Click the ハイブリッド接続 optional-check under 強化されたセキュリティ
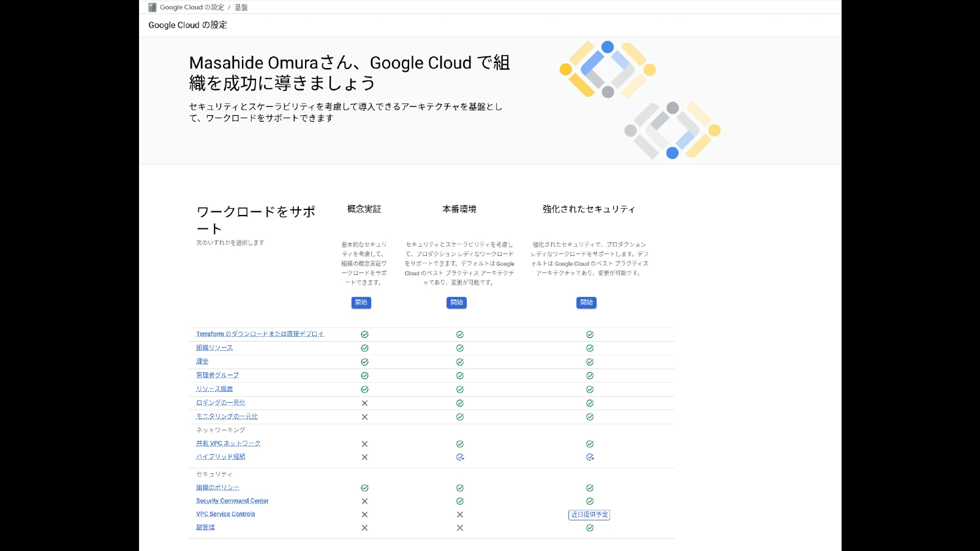Screen dimensions: 980x551 pos(590,457)
